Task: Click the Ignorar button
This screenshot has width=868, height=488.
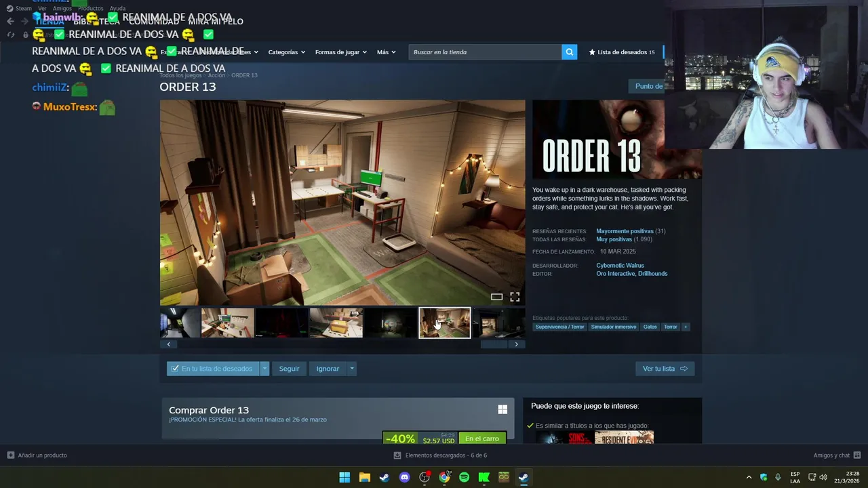Action: [328, 369]
